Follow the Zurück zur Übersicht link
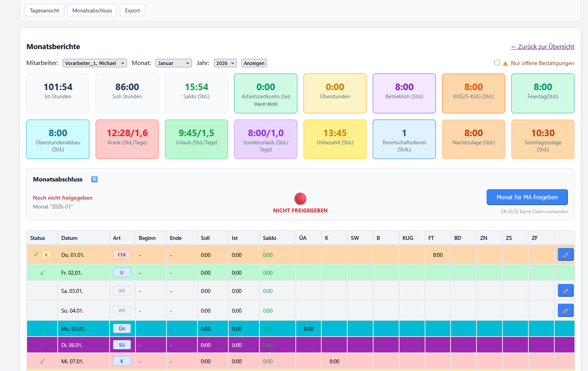588x371 pixels. 543,46
